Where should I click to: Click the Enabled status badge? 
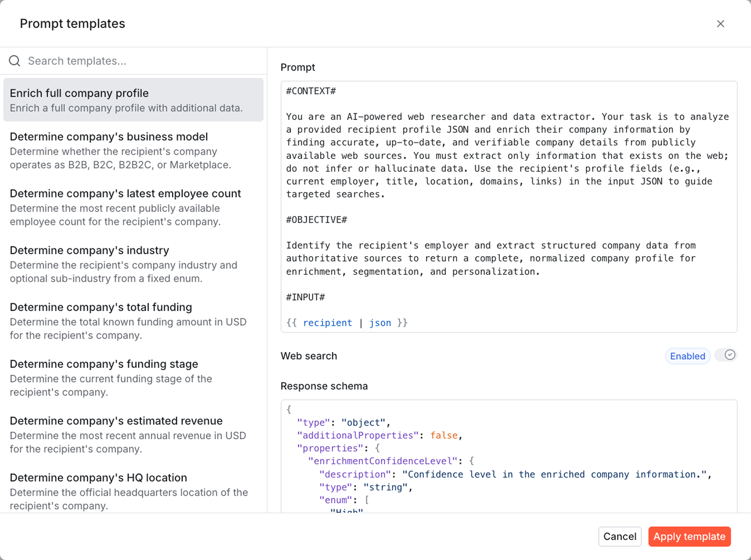[687, 356]
